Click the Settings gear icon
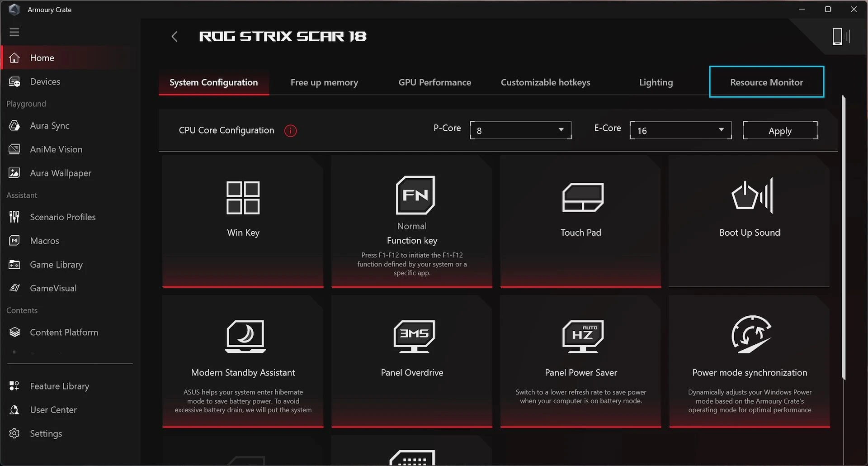 14,433
